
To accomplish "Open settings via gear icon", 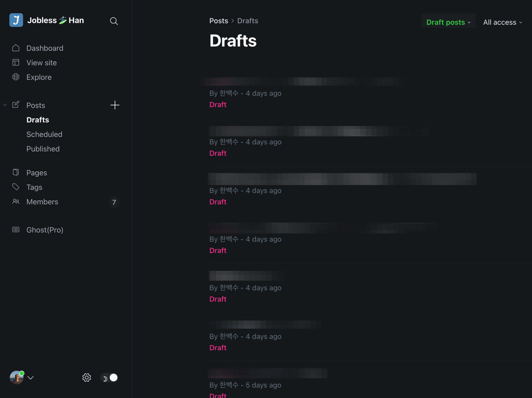I will tap(86, 378).
